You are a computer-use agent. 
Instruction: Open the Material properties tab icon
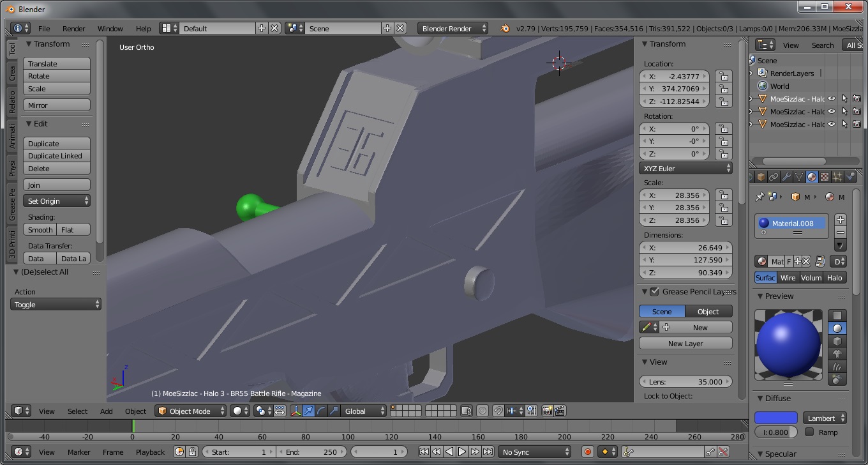812,177
